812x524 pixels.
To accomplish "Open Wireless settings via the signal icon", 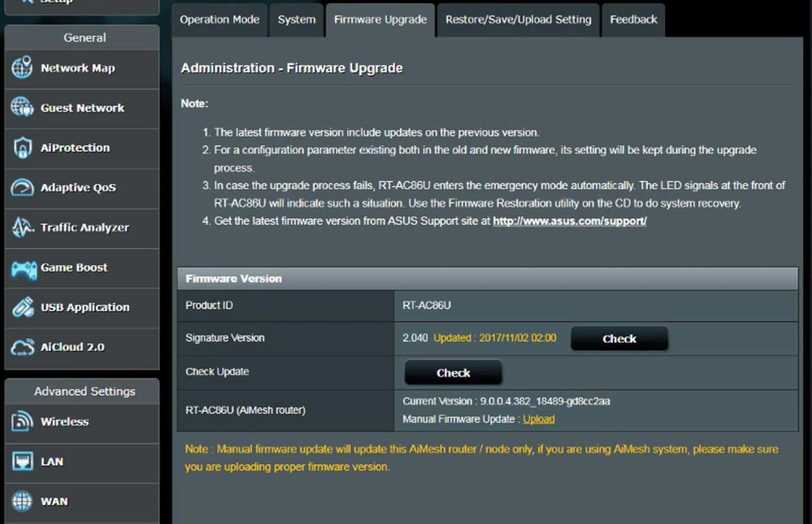I will (x=23, y=421).
